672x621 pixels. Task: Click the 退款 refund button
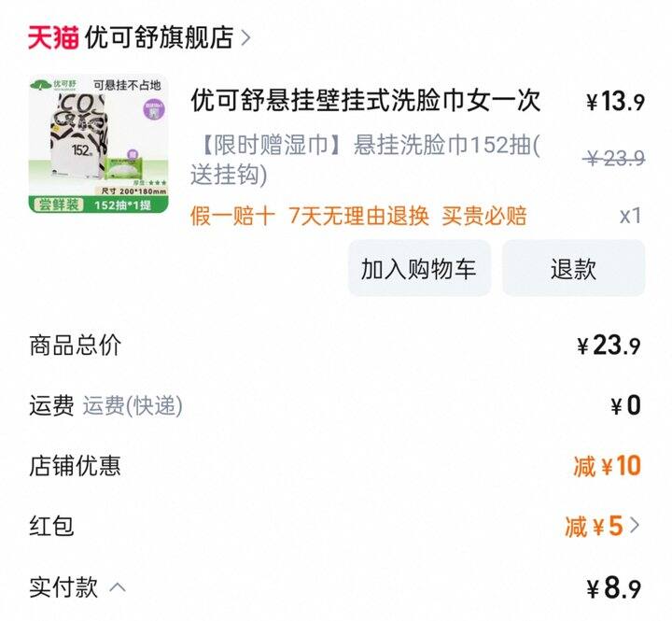pos(573,268)
